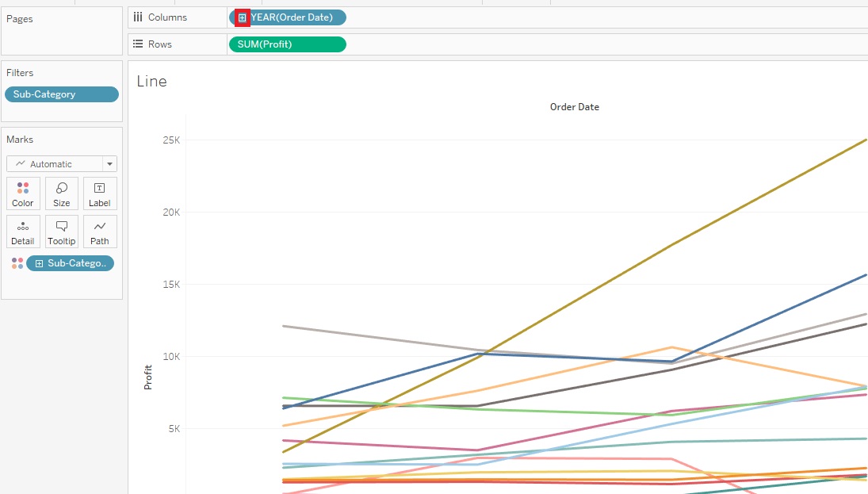The width and height of the screenshot is (868, 494).
Task: Open the Label marks card
Action: pyautogui.click(x=100, y=193)
